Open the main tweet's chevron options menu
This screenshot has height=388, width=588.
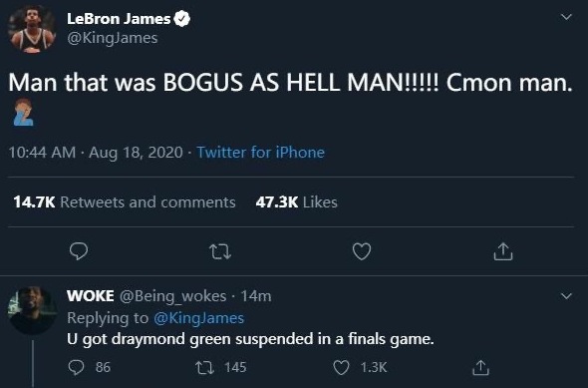(566, 17)
